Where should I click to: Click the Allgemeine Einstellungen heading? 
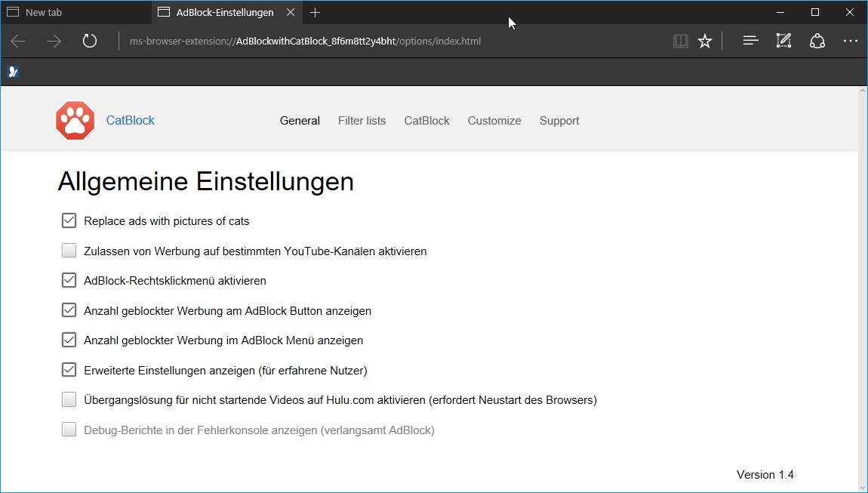point(205,182)
